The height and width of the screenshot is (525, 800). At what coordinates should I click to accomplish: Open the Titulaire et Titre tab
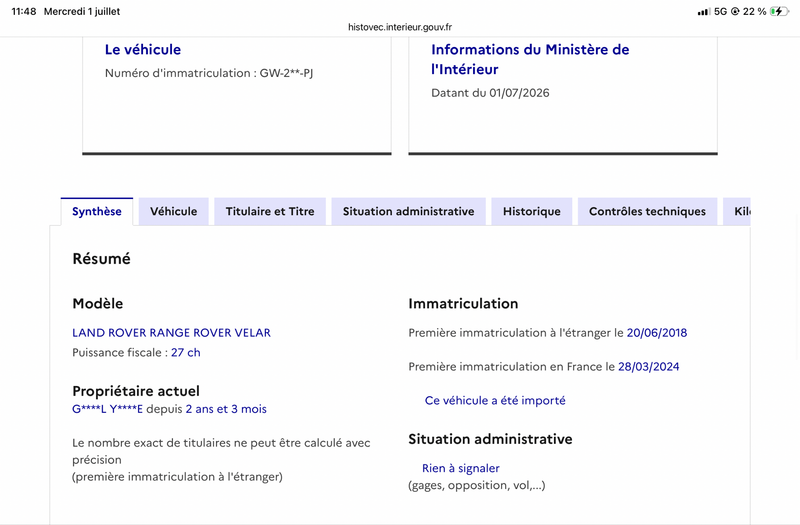click(x=270, y=211)
